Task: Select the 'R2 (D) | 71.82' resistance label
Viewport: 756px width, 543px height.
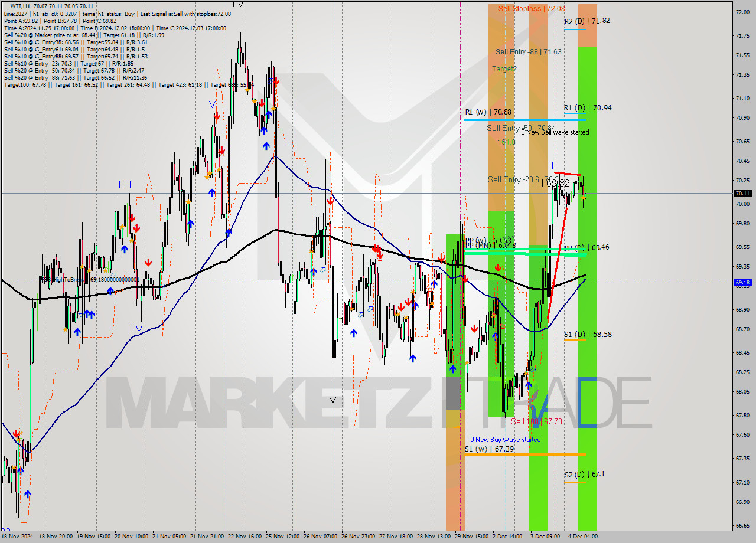Action: point(586,21)
